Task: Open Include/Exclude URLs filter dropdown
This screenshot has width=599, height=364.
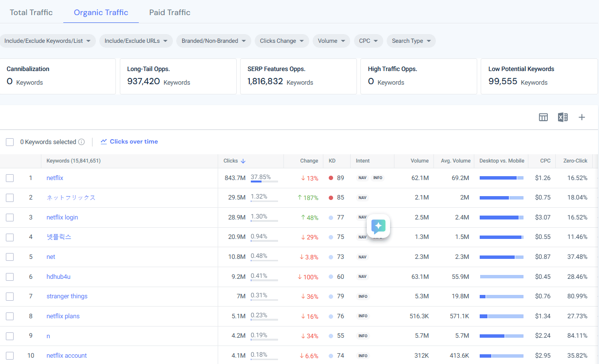Action: (136, 41)
